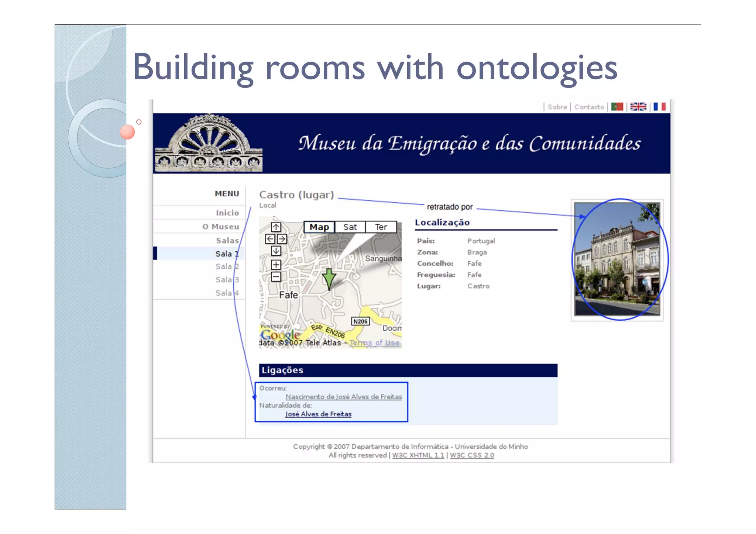The width and height of the screenshot is (756, 534).
Task: Click the museum stone arch logo
Action: click(209, 143)
